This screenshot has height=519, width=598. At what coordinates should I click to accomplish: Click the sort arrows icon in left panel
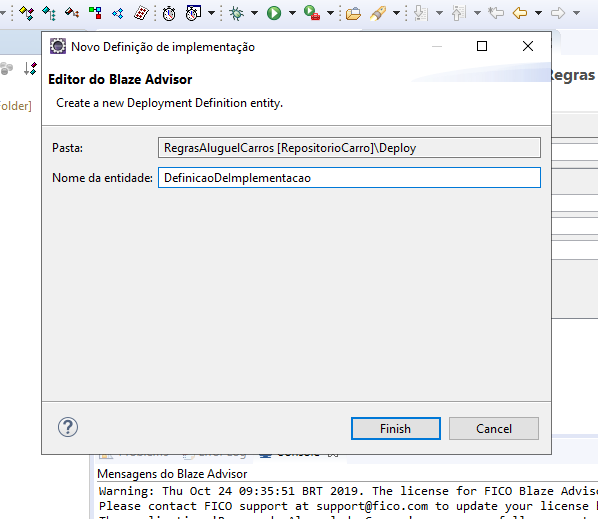click(30, 69)
